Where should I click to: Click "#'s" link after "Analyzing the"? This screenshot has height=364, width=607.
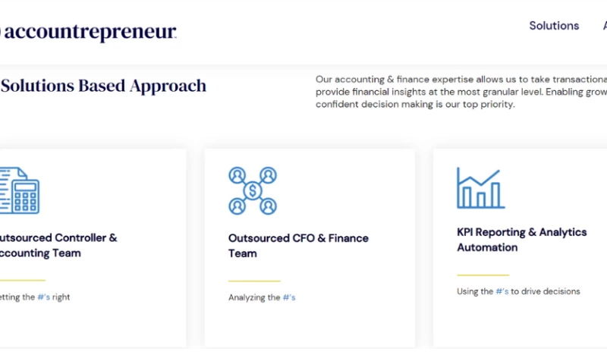(x=289, y=297)
